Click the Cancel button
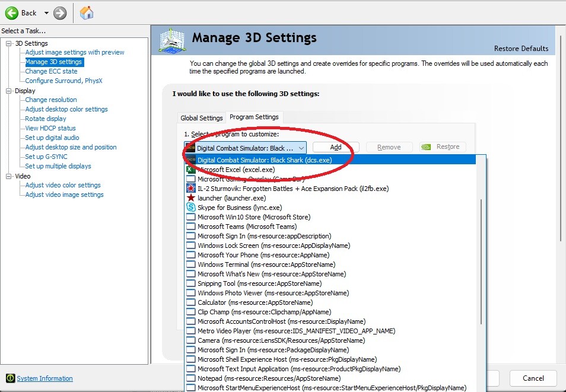This screenshot has height=392, width=566. (533, 378)
